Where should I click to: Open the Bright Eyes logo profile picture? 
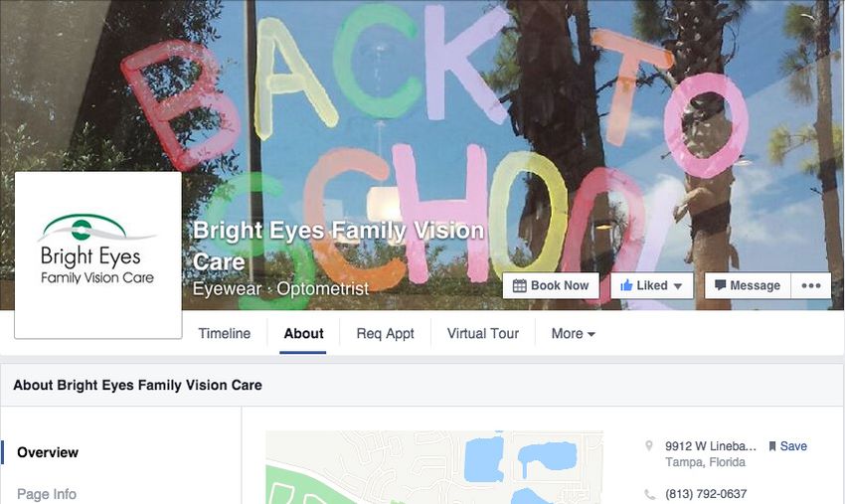pyautogui.click(x=98, y=254)
